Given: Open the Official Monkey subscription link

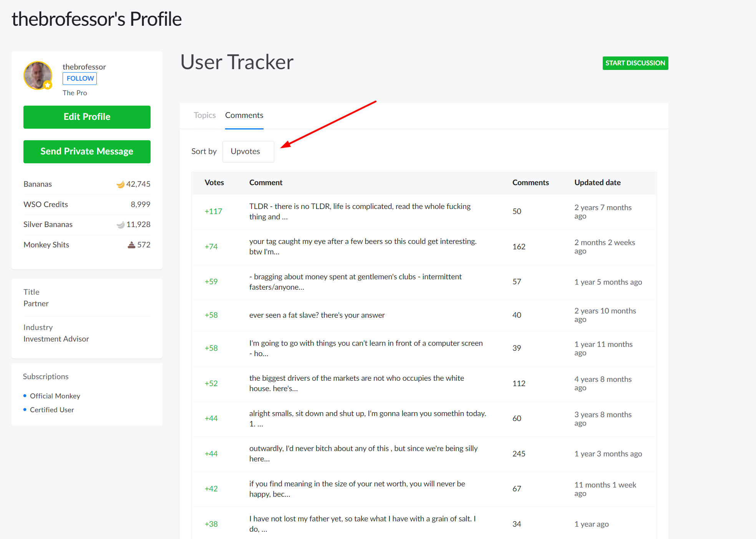Looking at the screenshot, I should (55, 396).
